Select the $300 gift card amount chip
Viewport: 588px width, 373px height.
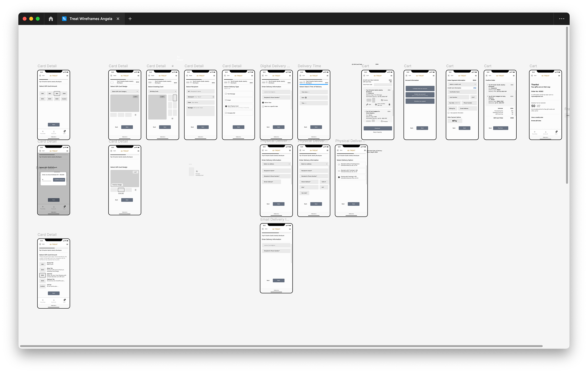pos(57,99)
